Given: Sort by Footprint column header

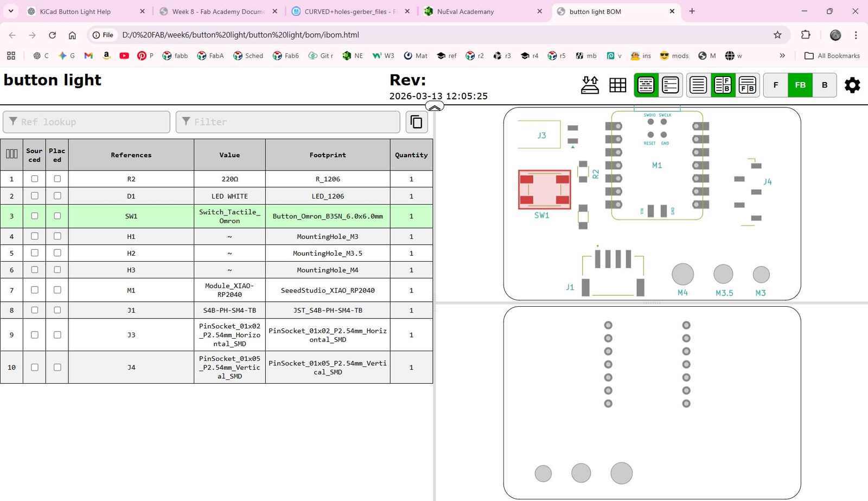Looking at the screenshot, I should (x=328, y=155).
